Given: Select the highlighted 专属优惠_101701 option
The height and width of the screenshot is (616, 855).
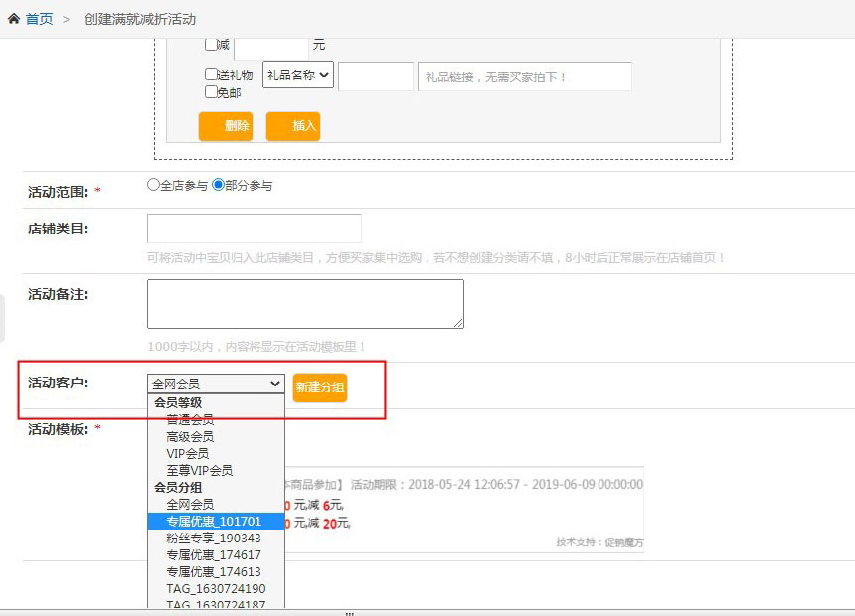Looking at the screenshot, I should [x=214, y=522].
